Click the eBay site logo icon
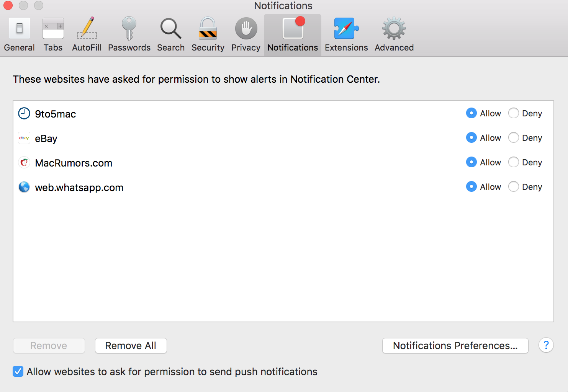 pyautogui.click(x=24, y=138)
